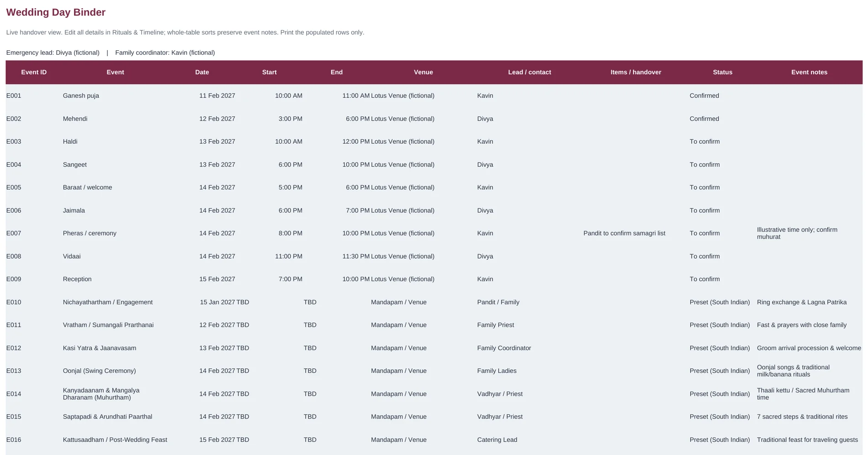Click the Jaimala event name

pos(74,210)
